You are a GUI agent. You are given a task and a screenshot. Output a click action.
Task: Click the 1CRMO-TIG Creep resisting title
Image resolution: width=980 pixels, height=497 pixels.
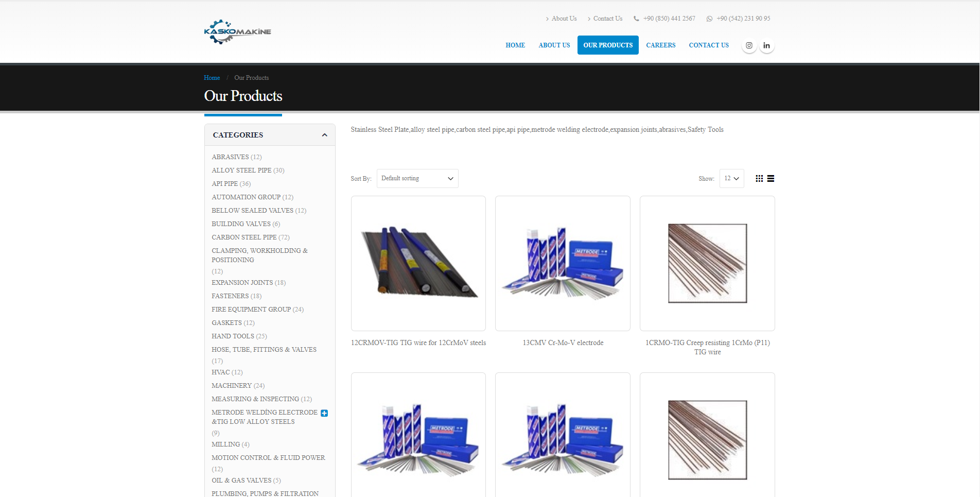[x=708, y=348]
